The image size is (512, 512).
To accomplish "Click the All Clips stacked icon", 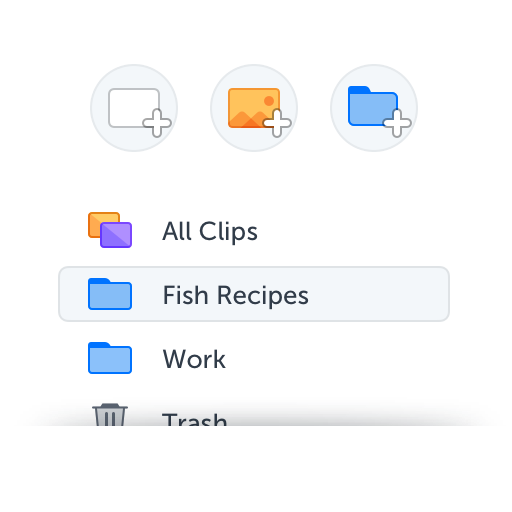I will tap(110, 230).
